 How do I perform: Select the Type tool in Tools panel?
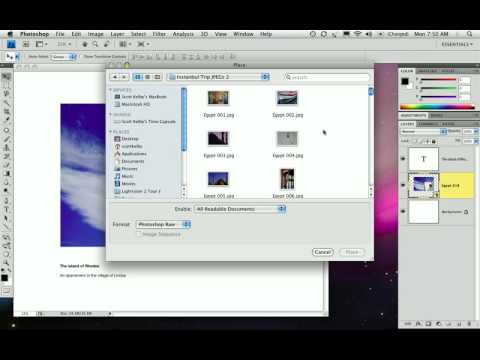[6, 210]
